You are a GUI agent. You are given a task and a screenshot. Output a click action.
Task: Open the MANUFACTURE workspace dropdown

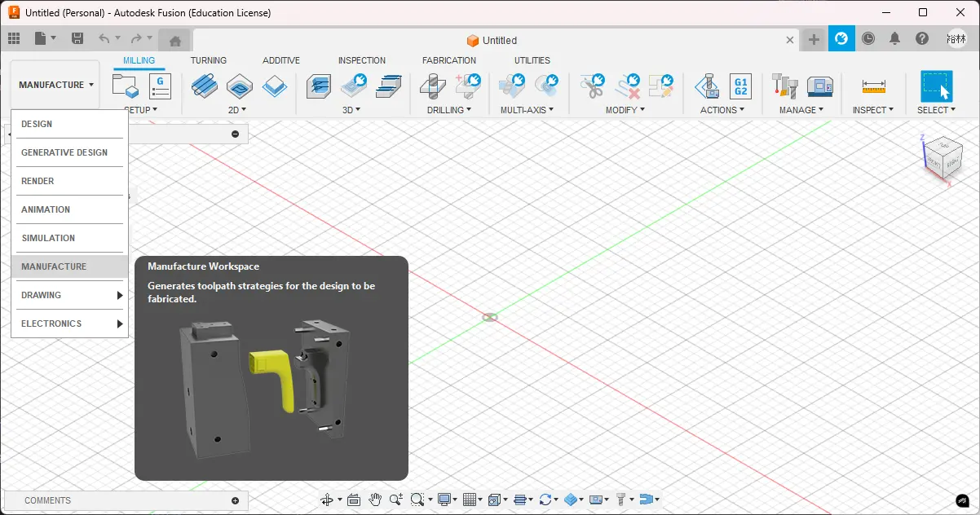point(55,85)
